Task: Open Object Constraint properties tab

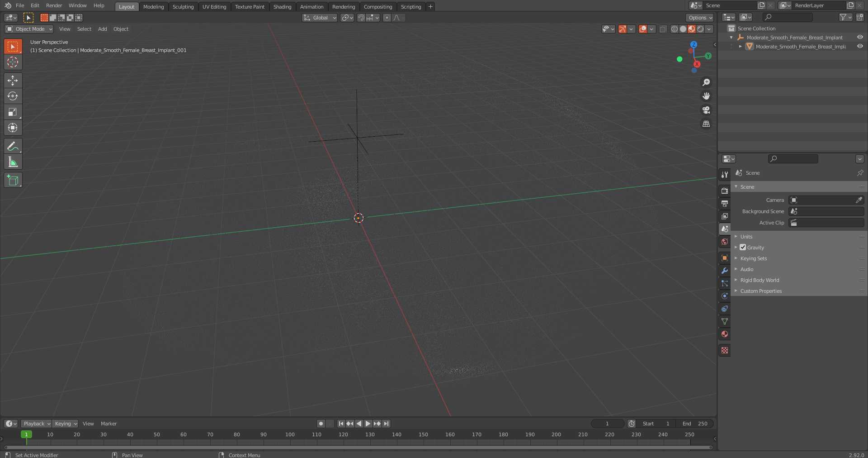Action: 725,309
